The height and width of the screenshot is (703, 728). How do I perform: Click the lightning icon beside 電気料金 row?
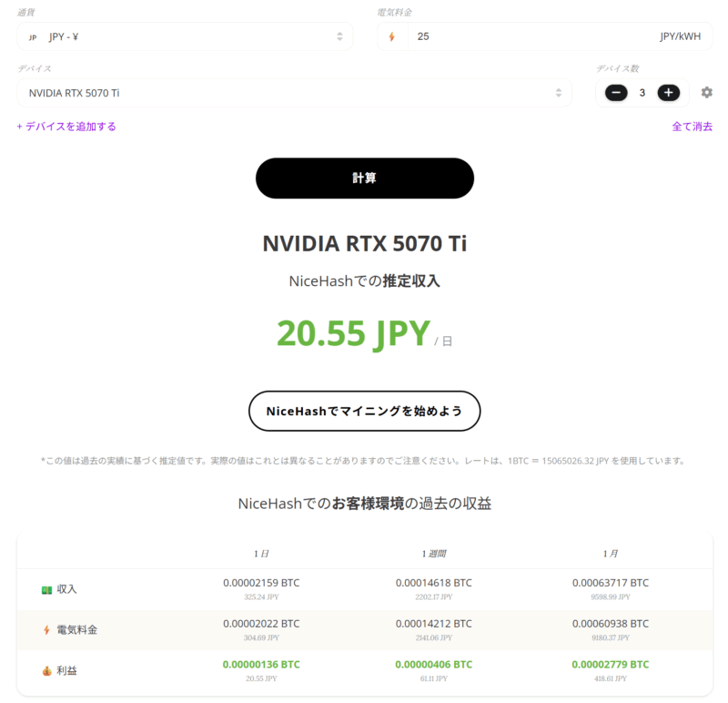(x=46, y=630)
